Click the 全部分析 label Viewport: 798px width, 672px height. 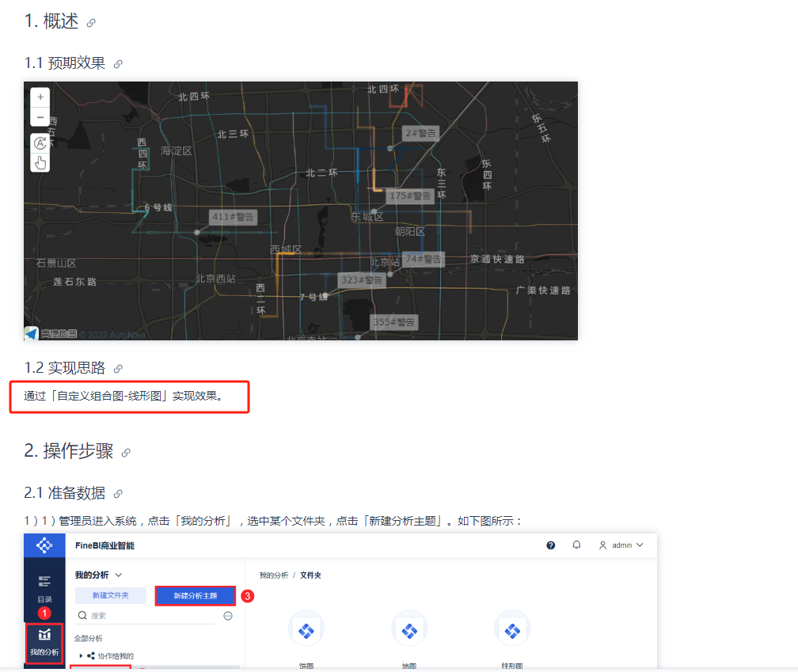point(89,639)
